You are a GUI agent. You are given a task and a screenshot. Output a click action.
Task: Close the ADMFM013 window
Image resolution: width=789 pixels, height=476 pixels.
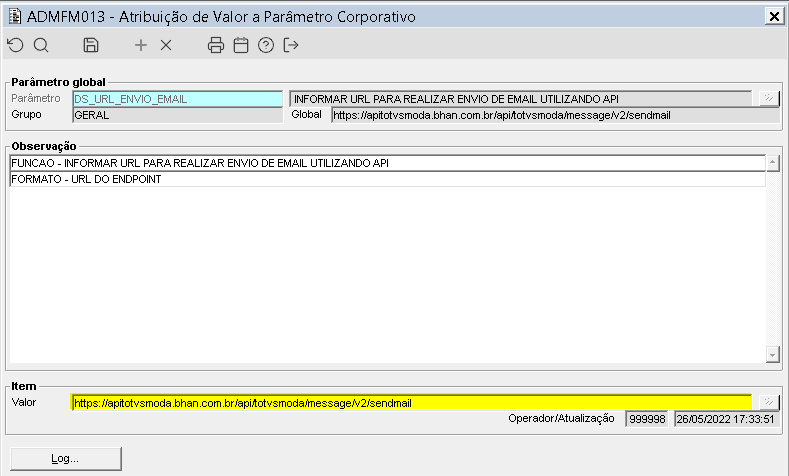coord(774,16)
